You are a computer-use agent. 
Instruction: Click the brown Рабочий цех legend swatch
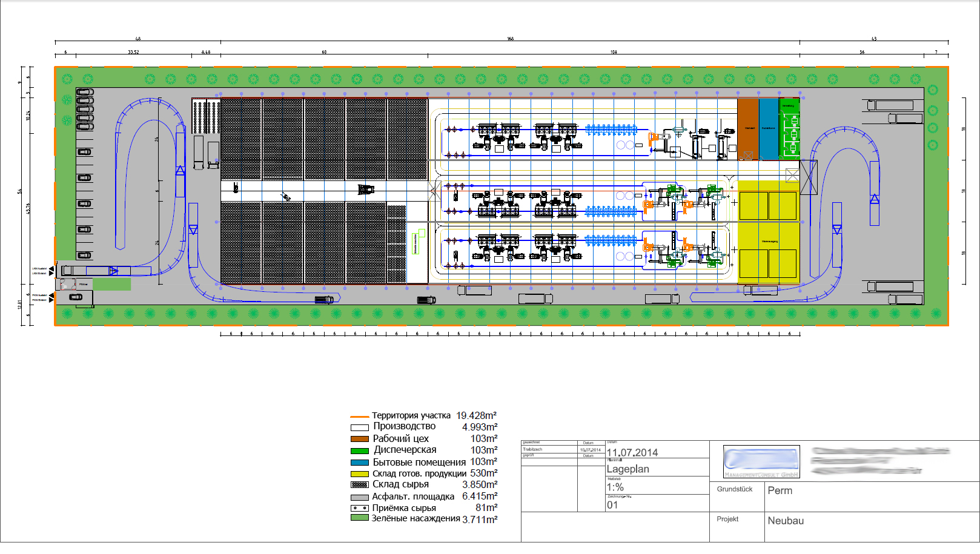click(x=360, y=439)
